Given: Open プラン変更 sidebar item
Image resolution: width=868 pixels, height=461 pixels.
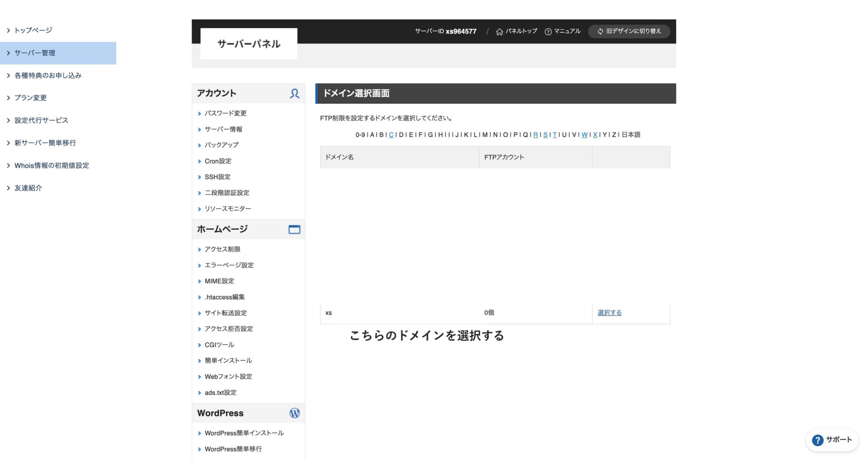Looking at the screenshot, I should pyautogui.click(x=30, y=98).
